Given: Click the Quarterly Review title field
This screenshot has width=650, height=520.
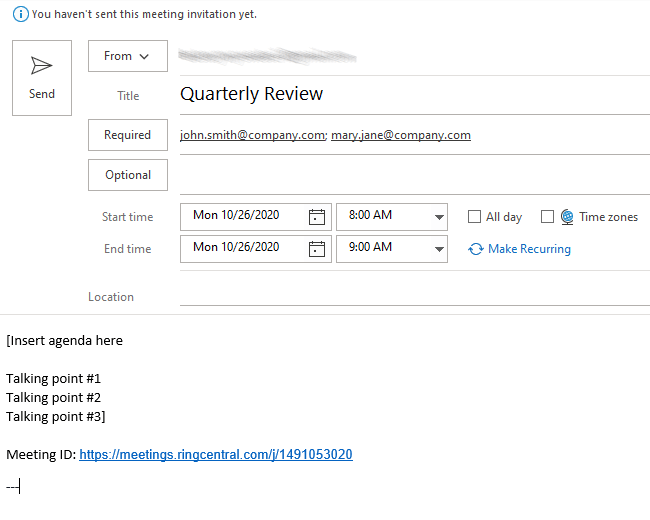Looking at the screenshot, I should 415,94.
